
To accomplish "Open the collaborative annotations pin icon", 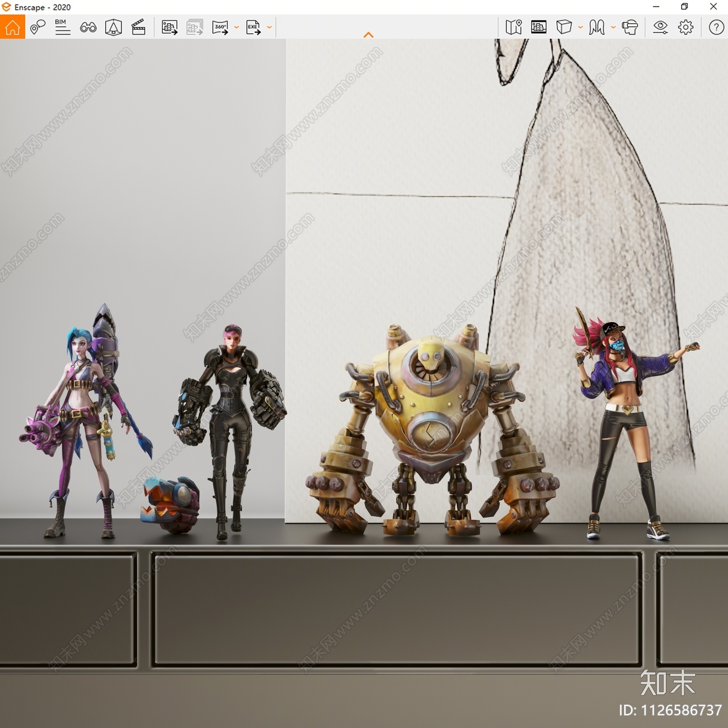I will (x=38, y=27).
